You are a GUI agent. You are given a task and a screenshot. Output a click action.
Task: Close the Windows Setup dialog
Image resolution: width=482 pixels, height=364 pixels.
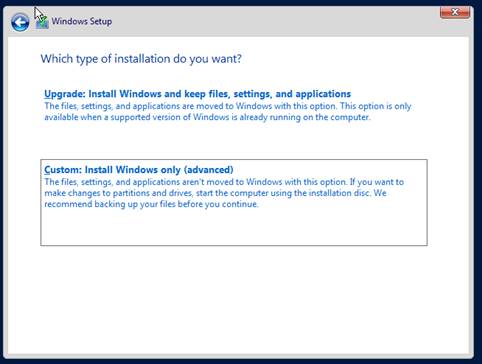[455, 12]
